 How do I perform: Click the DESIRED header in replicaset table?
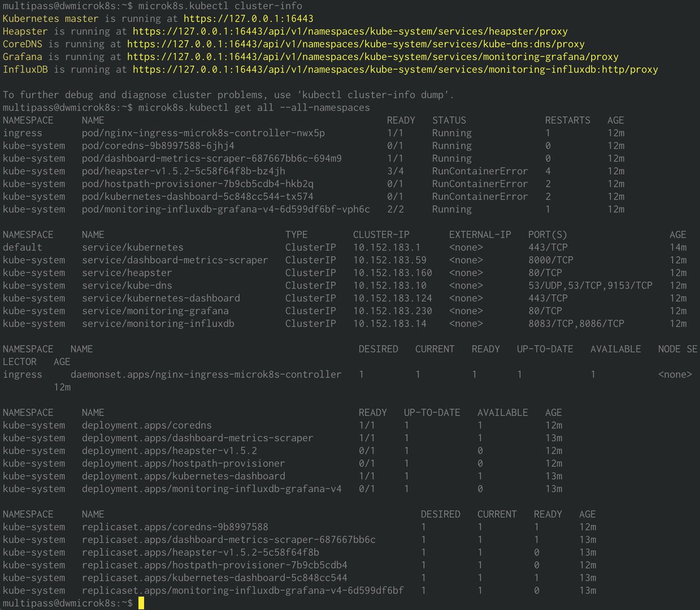pos(441,514)
